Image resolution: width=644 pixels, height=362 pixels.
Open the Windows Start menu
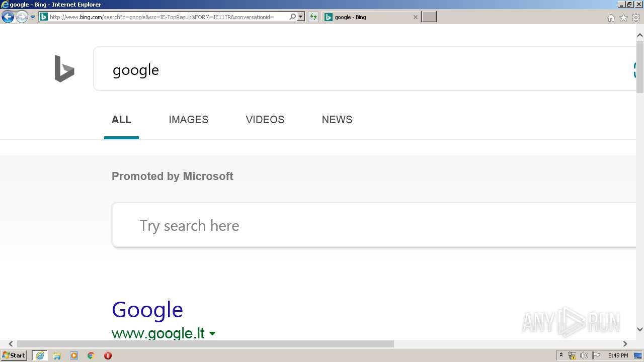click(x=14, y=355)
